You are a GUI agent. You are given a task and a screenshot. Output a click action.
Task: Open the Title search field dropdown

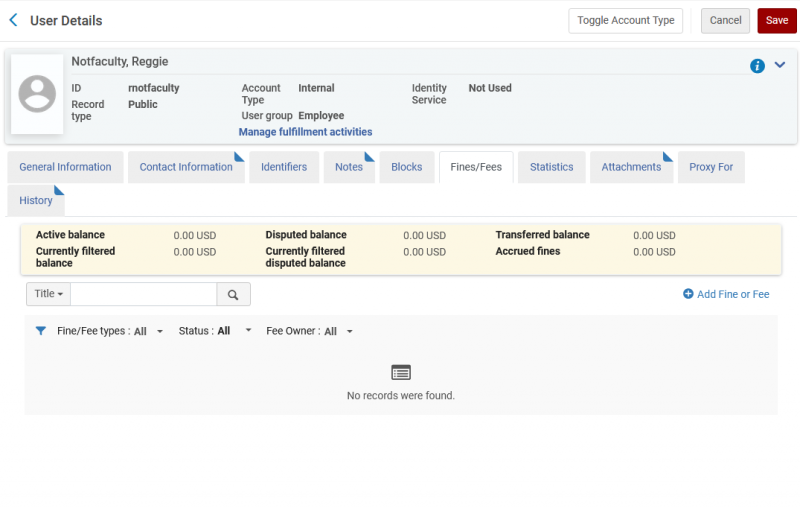tap(48, 294)
